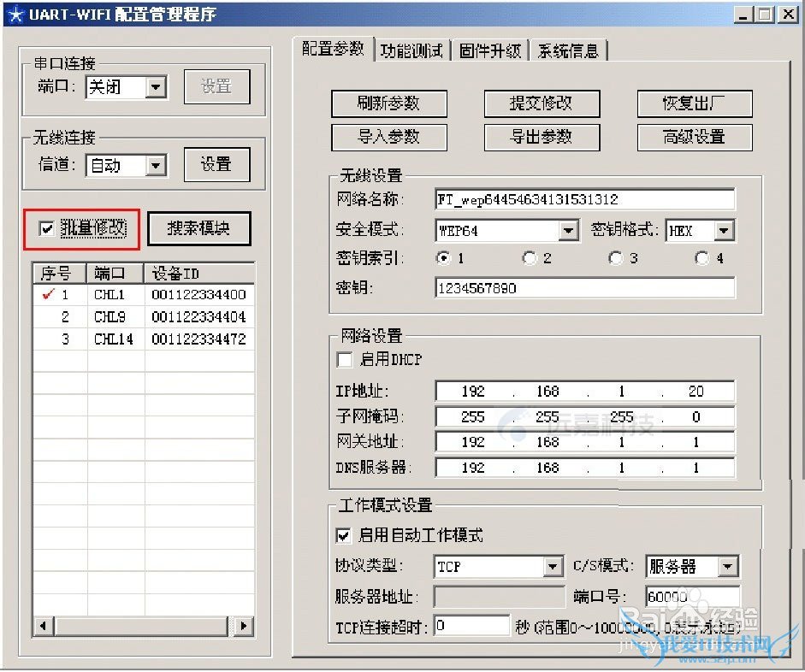Select key index radio button 4
Screen dimensions: 805x672
pos(702,258)
